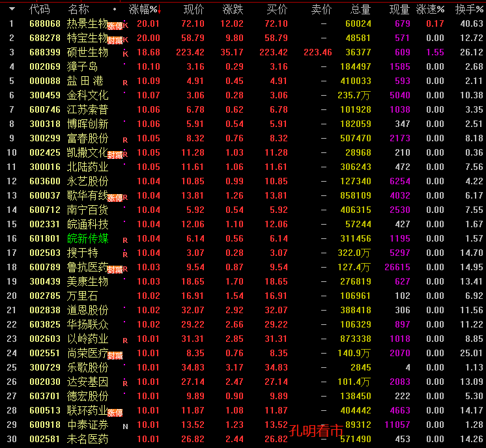Click the 封减 tag beside 尚荣医疗
The image size is (486, 448).
click(115, 356)
